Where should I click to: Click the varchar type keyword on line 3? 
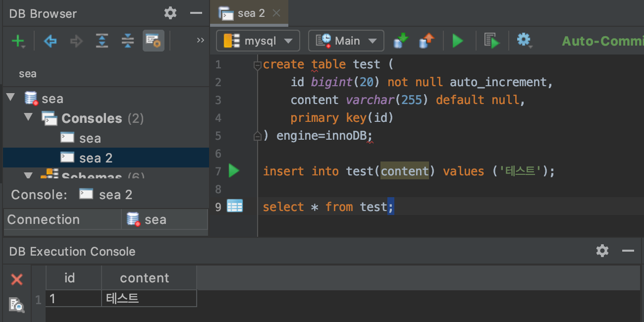[370, 100]
